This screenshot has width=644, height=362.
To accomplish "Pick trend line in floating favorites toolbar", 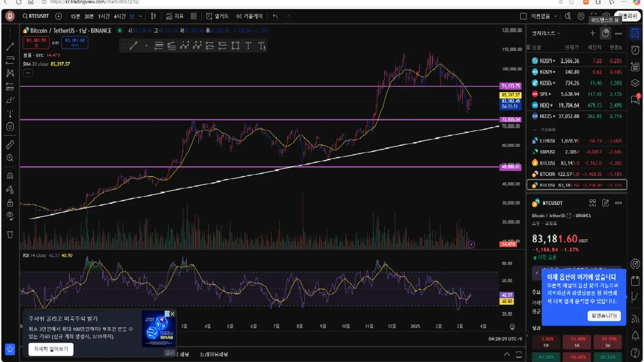I will (134, 46).
